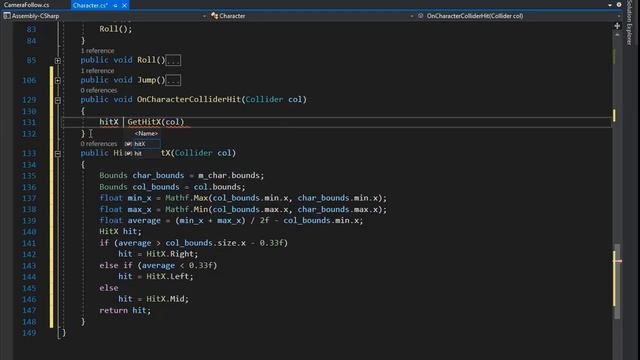The height and width of the screenshot is (360, 640).
Task: Click HitX.Left on line 144
Action: coord(167,276)
